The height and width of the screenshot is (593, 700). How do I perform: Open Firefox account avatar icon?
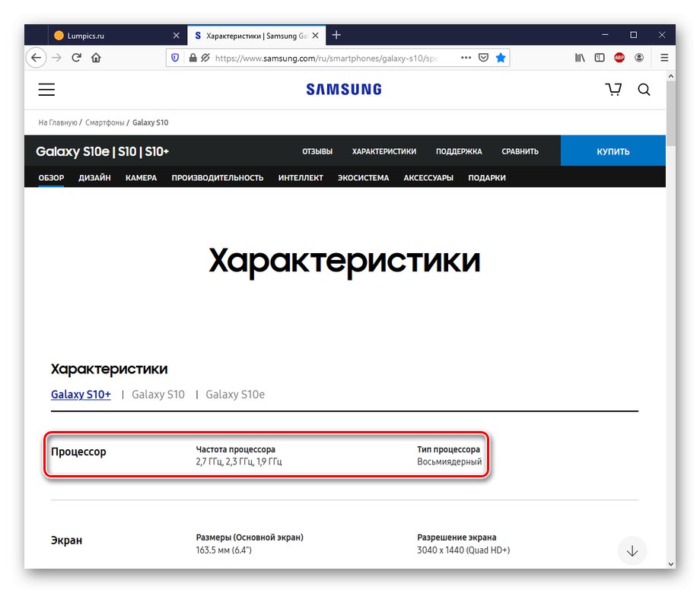click(639, 58)
